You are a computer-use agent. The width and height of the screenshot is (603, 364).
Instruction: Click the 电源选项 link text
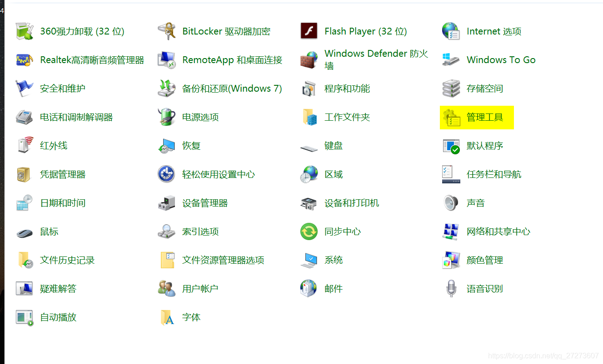[x=200, y=117]
